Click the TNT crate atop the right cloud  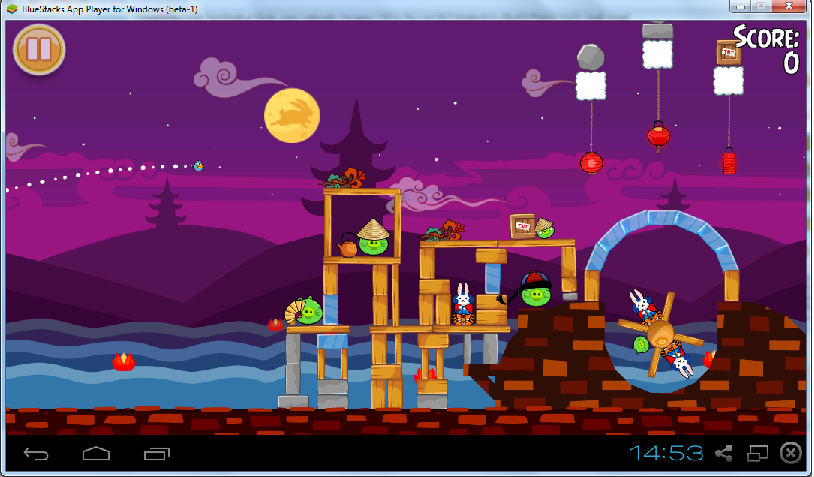point(728,52)
